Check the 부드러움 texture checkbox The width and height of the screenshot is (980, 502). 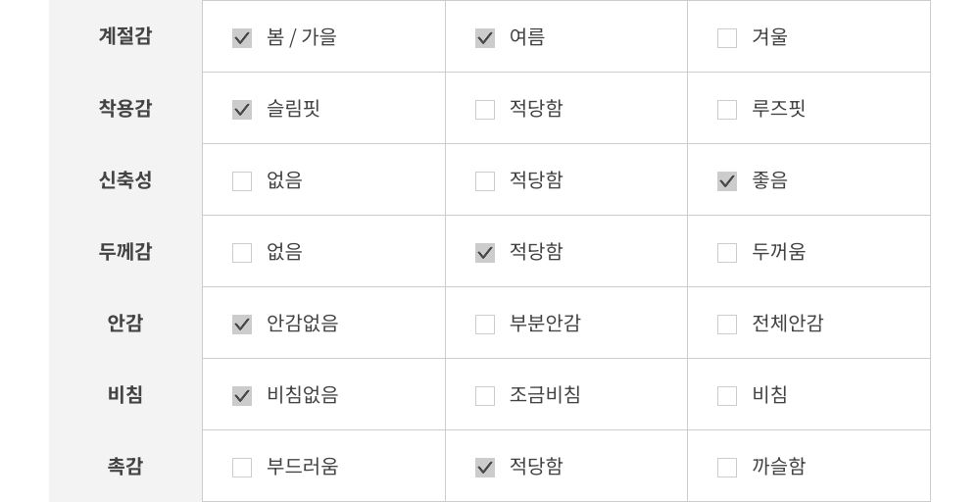pyautogui.click(x=242, y=468)
